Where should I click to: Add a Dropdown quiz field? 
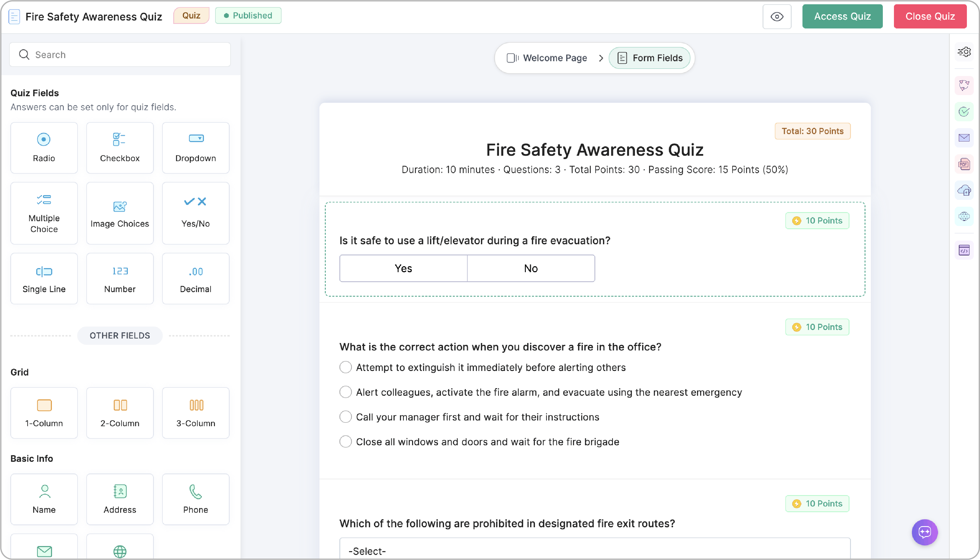(195, 148)
